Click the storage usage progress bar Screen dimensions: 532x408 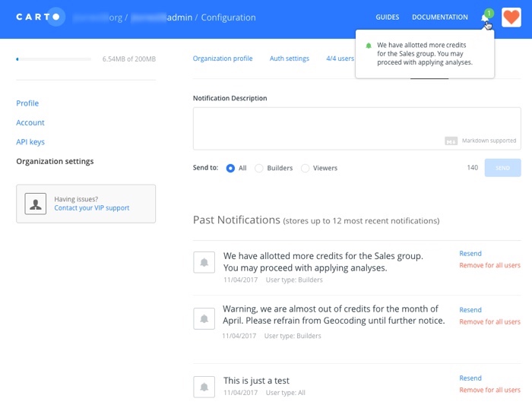[x=54, y=59]
